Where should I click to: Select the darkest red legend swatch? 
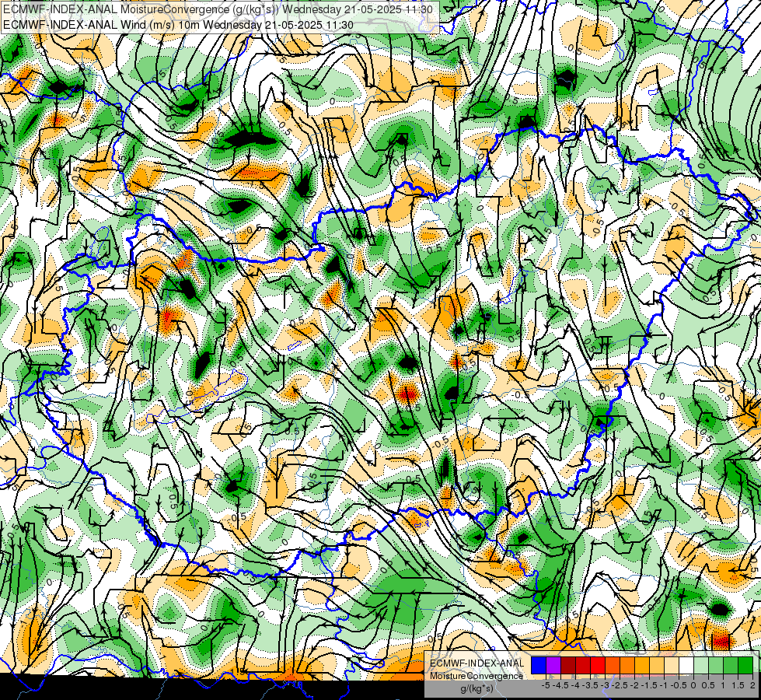568,666
